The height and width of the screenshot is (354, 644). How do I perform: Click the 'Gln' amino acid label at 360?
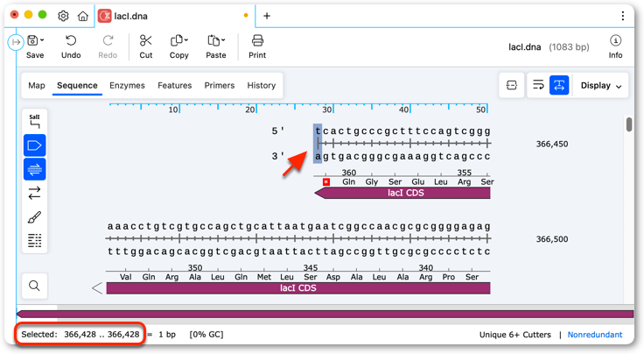[x=349, y=181]
